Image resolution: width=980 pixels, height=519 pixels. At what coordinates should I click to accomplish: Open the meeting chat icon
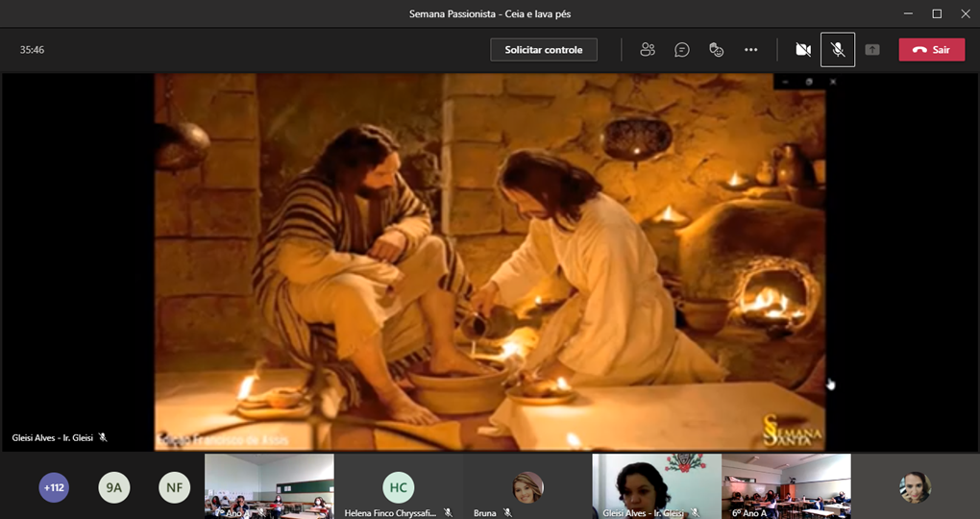682,50
